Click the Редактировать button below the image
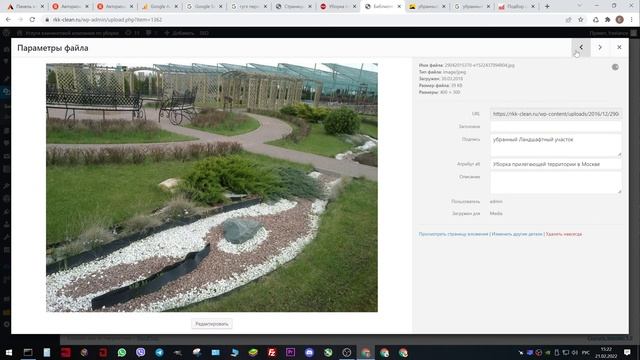The height and width of the screenshot is (360, 640). coord(211,324)
